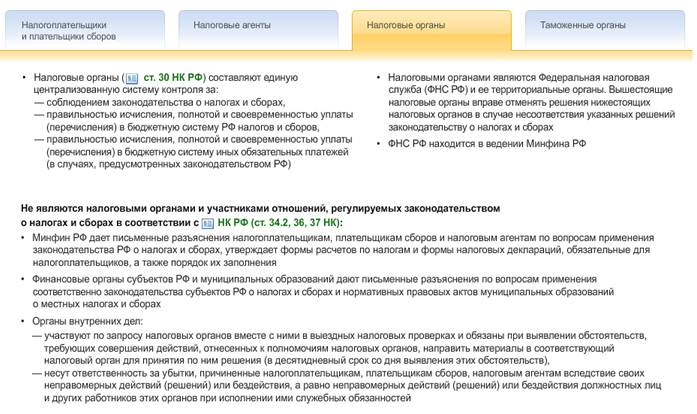Click the line starting "несут ответственность за убытки"

[353, 385]
